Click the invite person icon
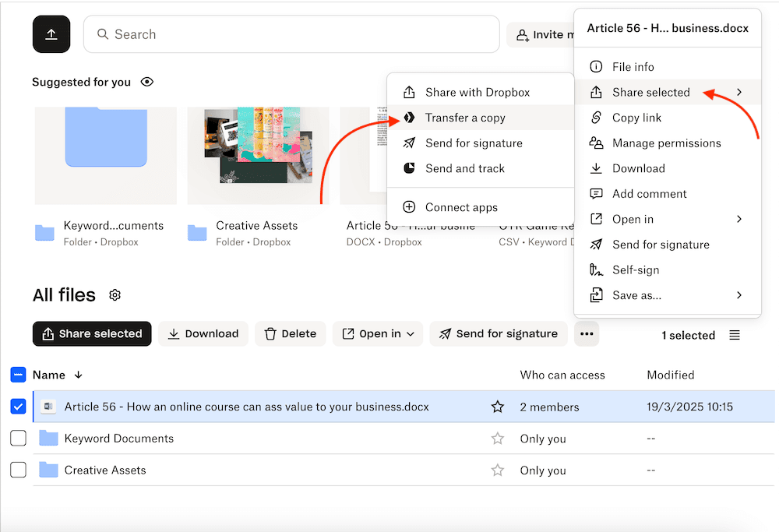This screenshot has height=532, width=779. [522, 35]
